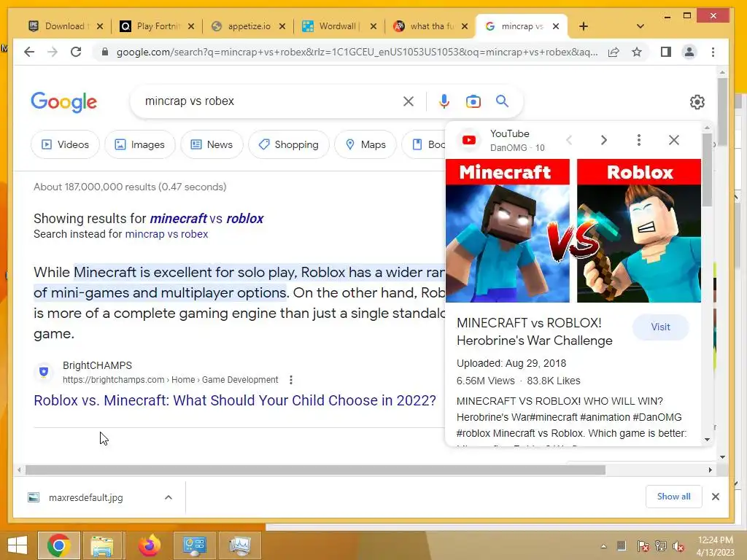Filter results by Images
This screenshot has height=560, width=747.
pos(140,144)
